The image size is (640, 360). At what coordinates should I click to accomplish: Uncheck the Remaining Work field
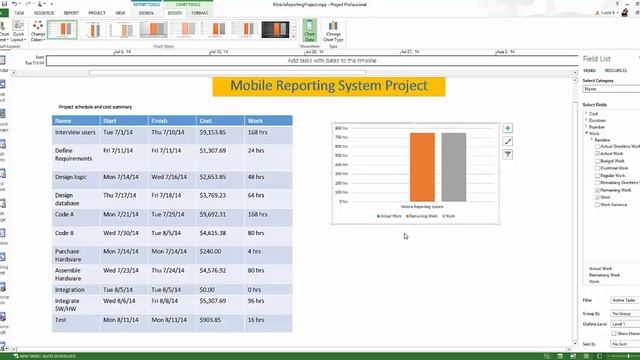pos(597,190)
